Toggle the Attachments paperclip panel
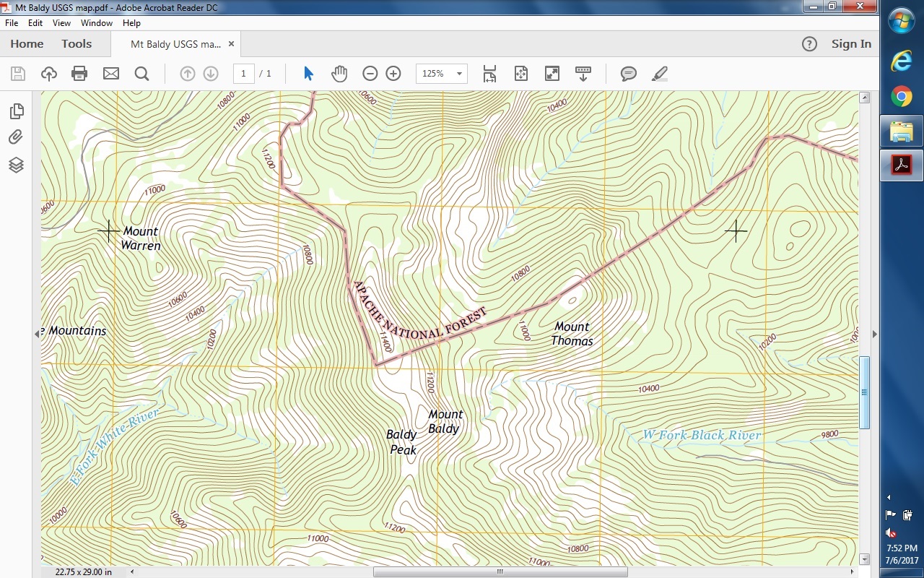The width and height of the screenshot is (924, 578). coord(16,137)
